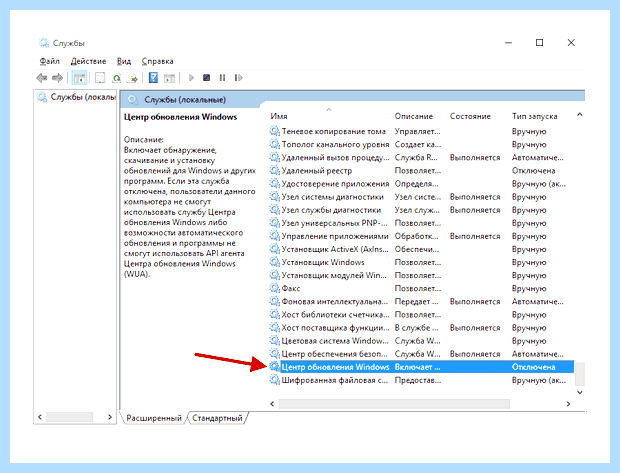Click gear icon of Удаленный вызов процедур

tap(274, 157)
